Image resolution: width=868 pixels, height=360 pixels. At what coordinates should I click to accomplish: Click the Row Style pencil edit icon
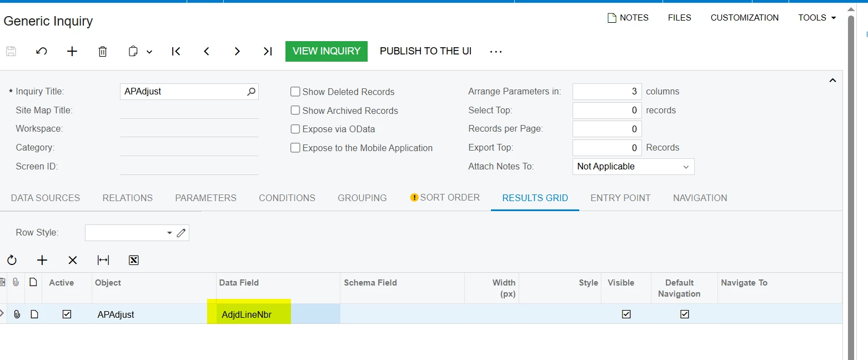pyautogui.click(x=181, y=233)
